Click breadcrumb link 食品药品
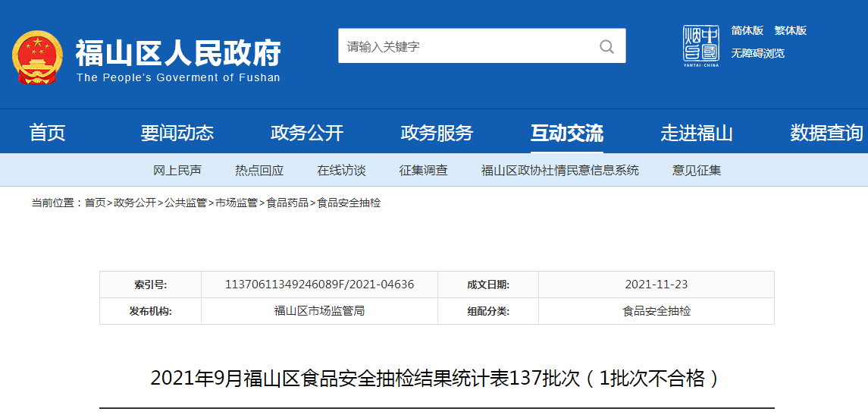The width and height of the screenshot is (868, 415). coord(287,203)
